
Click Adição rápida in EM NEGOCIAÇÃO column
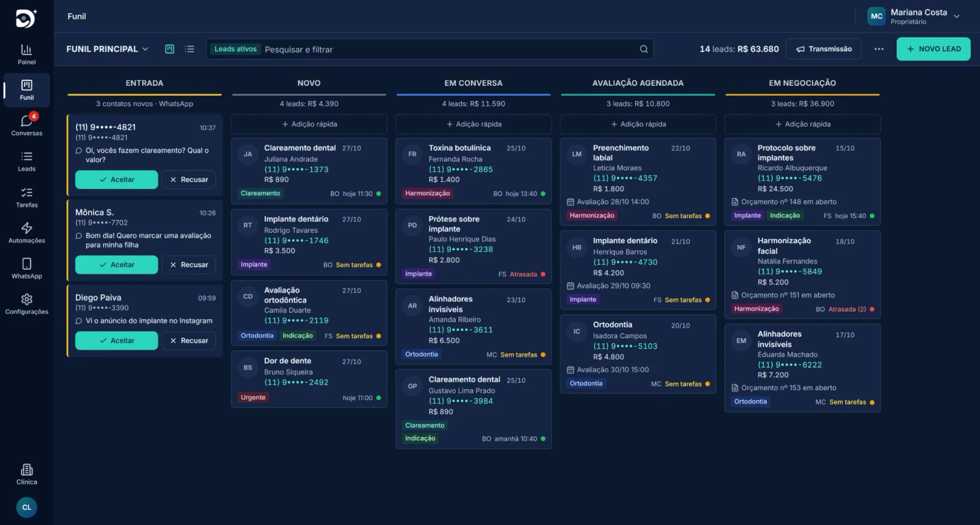coord(802,124)
